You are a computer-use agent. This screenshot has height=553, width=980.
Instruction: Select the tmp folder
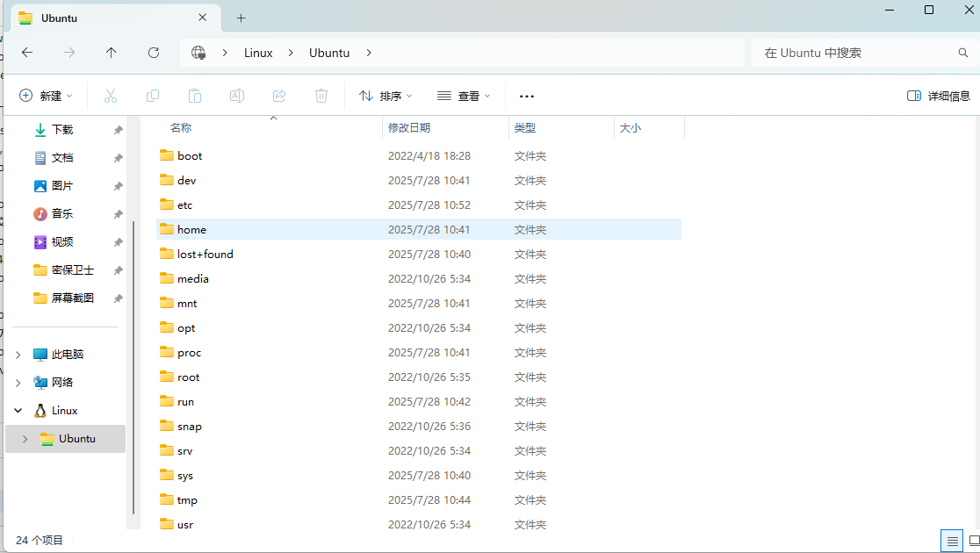tap(187, 499)
